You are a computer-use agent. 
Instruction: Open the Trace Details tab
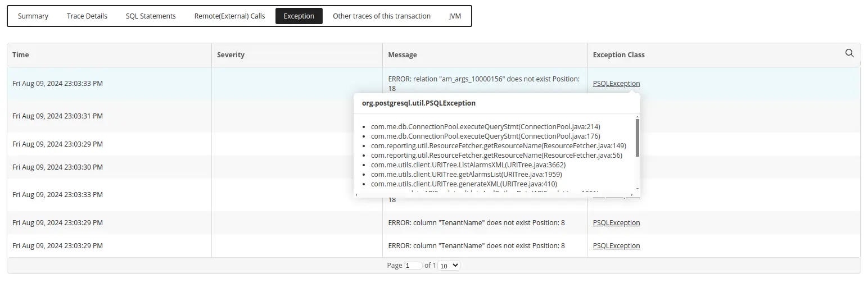[x=87, y=16]
